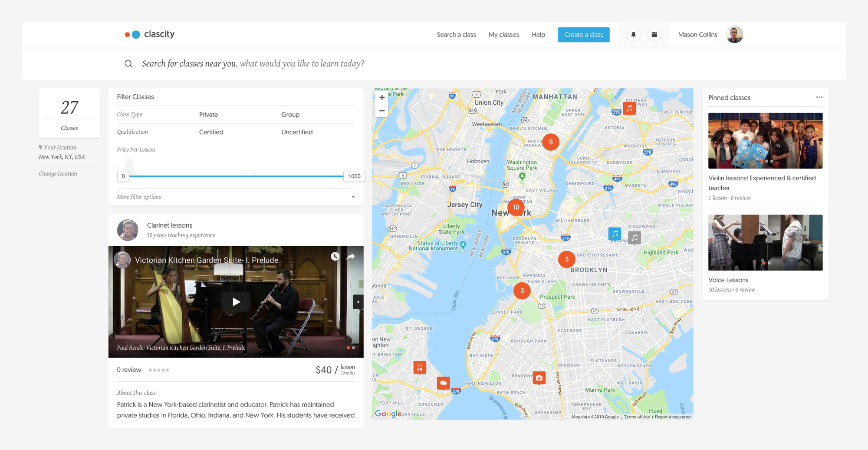Zoom out on the map
This screenshot has width=868, height=450.
tap(382, 111)
